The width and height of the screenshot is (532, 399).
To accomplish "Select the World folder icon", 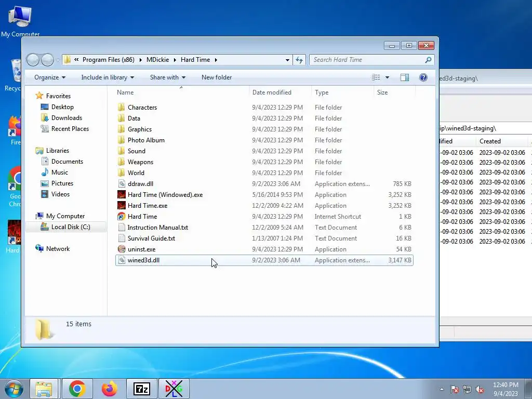I will 122,172.
